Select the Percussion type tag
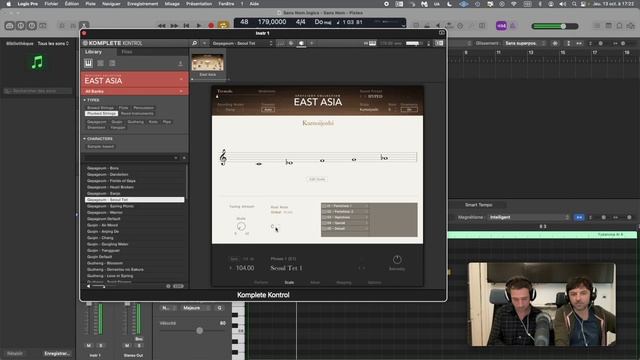 click(x=144, y=108)
